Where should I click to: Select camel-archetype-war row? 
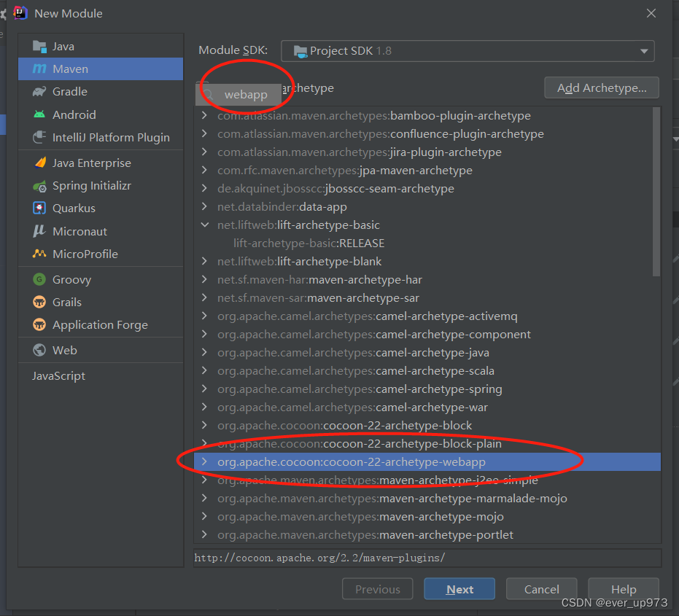pos(427,407)
